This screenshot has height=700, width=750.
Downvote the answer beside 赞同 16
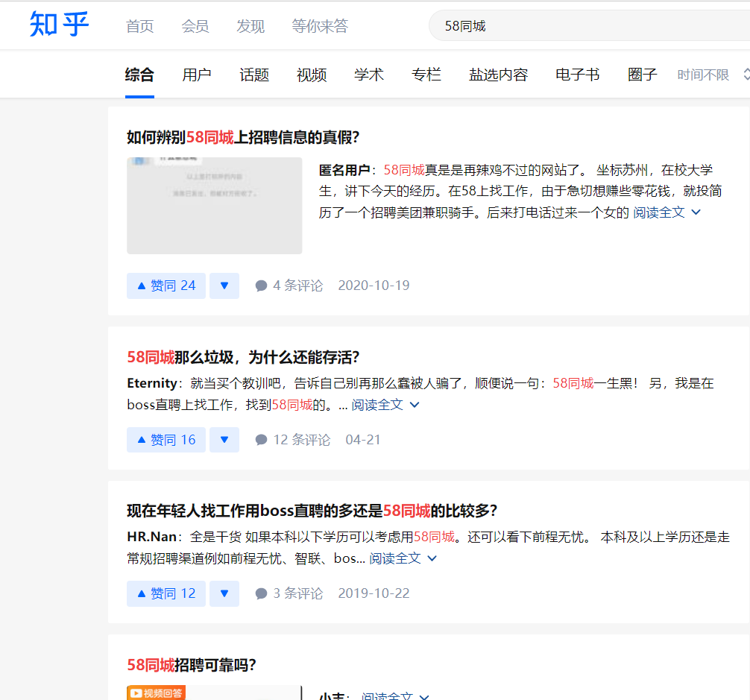tap(224, 440)
